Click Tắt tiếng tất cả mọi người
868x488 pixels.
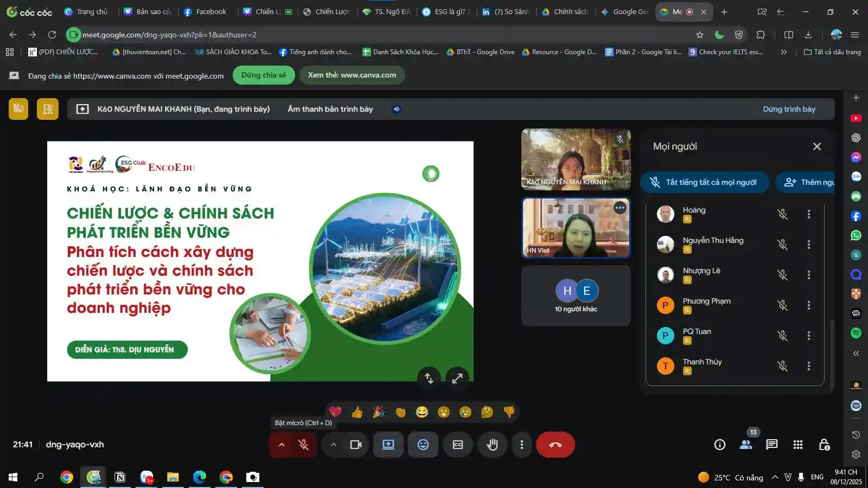705,182
